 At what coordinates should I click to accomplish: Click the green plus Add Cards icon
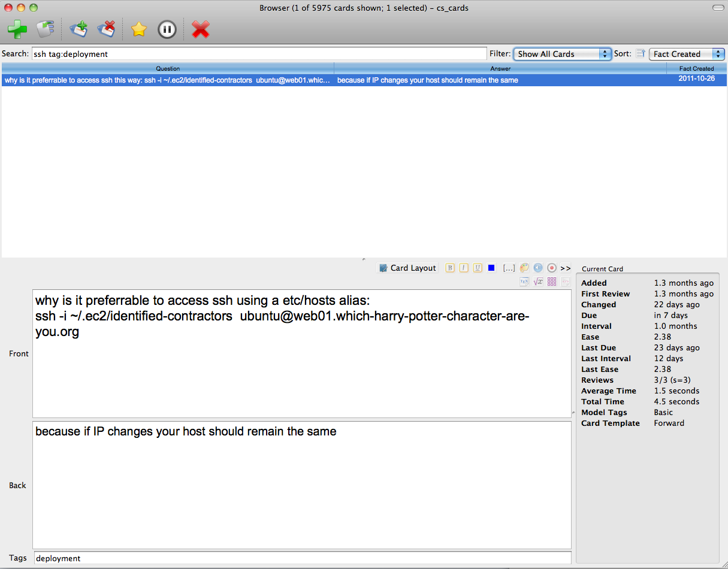(x=17, y=29)
